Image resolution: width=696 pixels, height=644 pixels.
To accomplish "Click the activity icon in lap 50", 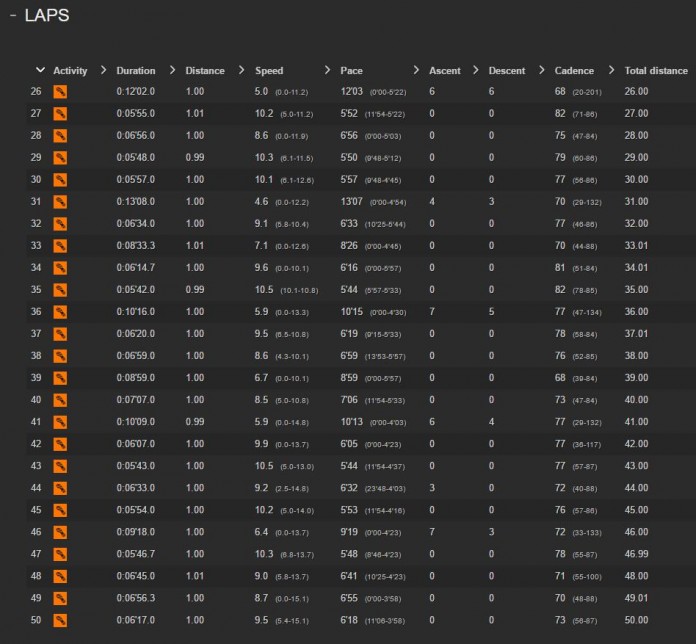I will tap(60, 620).
